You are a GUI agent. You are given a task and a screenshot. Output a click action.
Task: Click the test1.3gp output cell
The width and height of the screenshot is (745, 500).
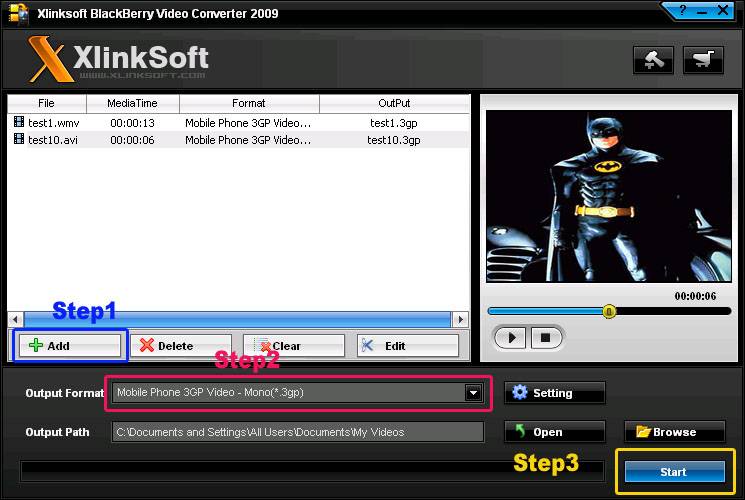[394, 123]
